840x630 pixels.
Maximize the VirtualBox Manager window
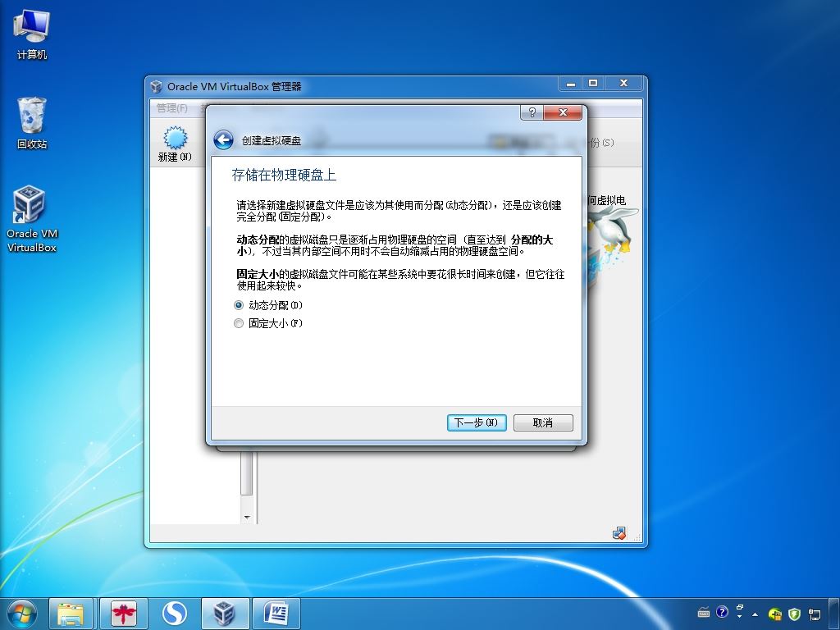point(593,84)
